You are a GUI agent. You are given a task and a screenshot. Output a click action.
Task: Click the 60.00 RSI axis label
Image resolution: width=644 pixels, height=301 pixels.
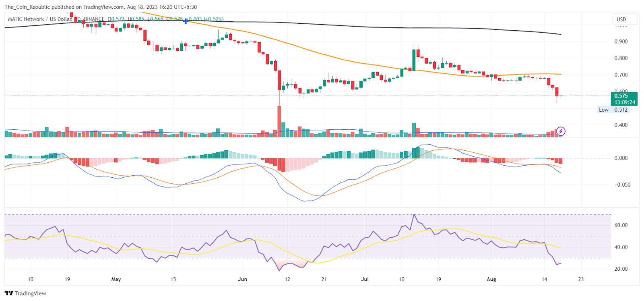(621, 225)
